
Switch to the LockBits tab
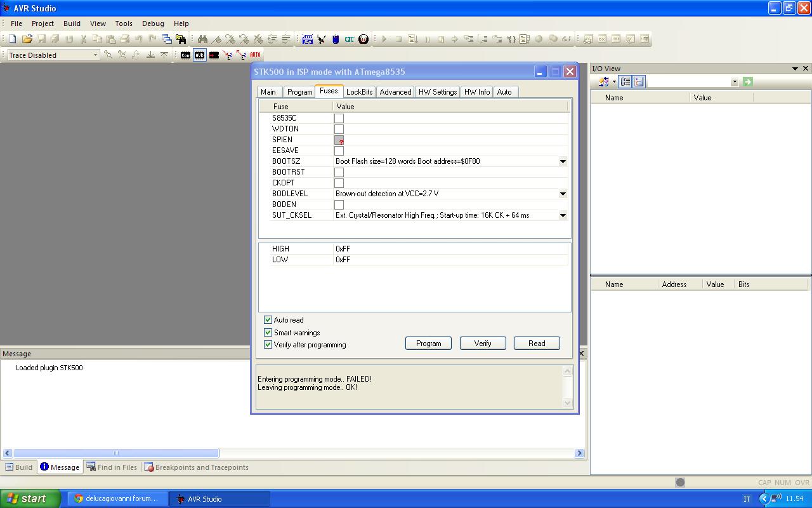click(x=359, y=92)
